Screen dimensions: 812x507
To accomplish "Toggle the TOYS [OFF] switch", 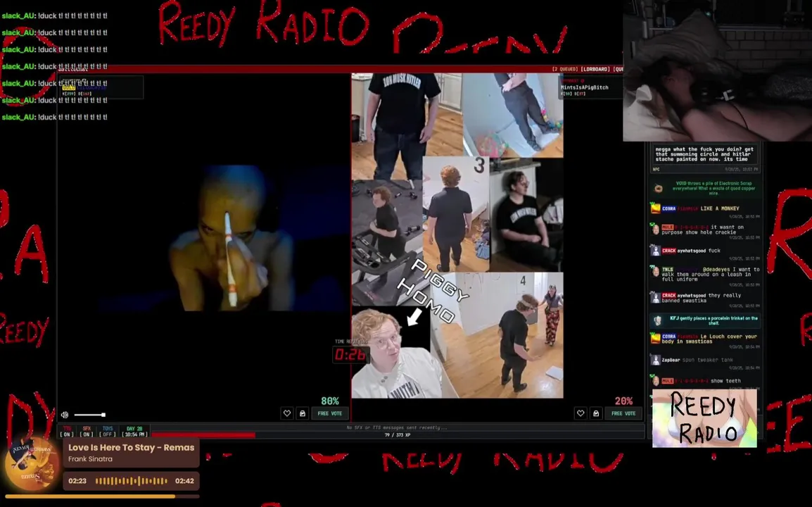I will click(x=108, y=432).
